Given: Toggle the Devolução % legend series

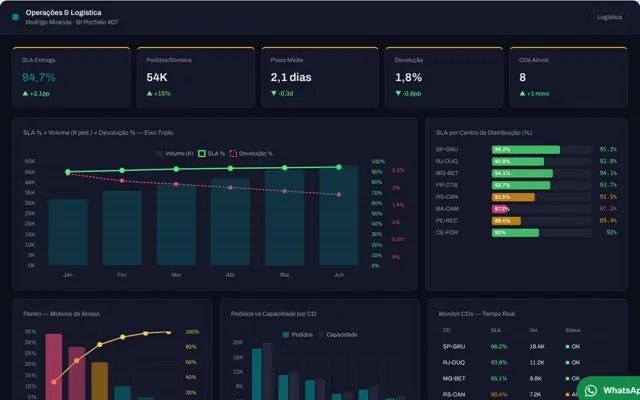Looking at the screenshot, I should pyautogui.click(x=251, y=153).
